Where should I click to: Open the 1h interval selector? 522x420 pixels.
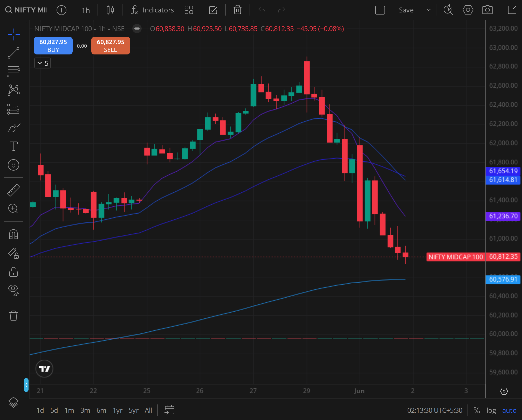[x=86, y=10]
